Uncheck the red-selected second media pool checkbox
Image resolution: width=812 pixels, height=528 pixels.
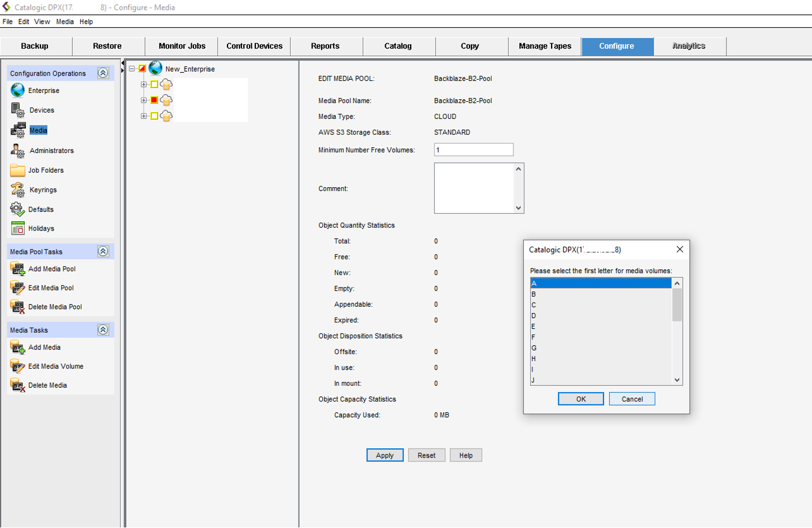(154, 100)
